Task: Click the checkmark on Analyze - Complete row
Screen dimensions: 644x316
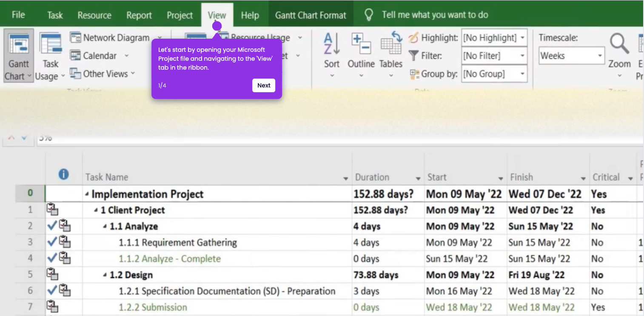Action: click(x=52, y=258)
